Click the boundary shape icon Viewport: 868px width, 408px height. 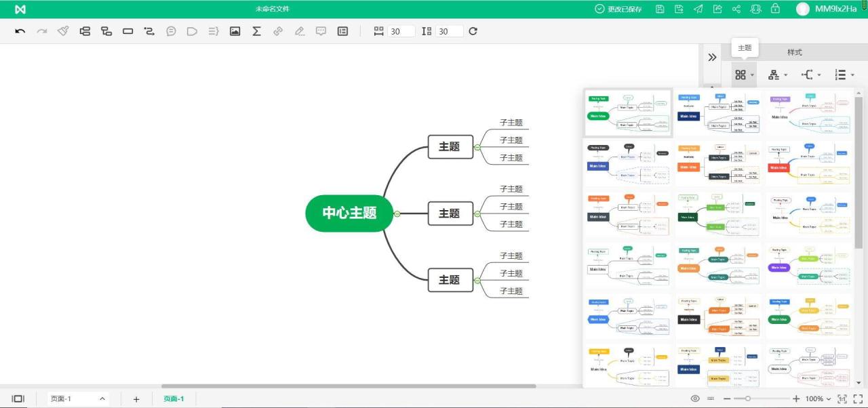192,31
